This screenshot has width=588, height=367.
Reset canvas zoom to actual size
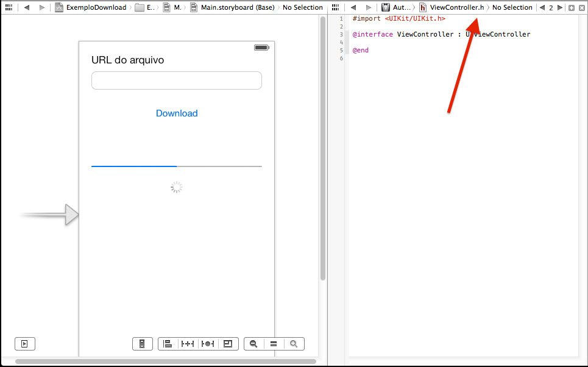(274, 344)
